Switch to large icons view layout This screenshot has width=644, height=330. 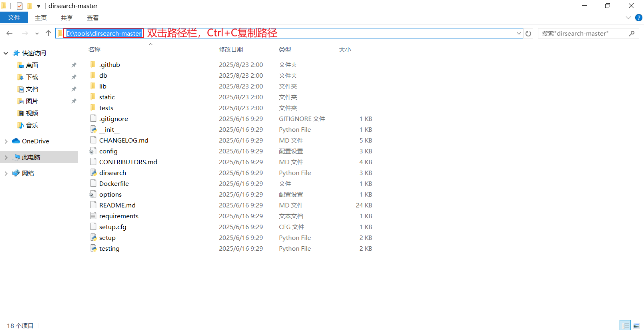(636, 326)
